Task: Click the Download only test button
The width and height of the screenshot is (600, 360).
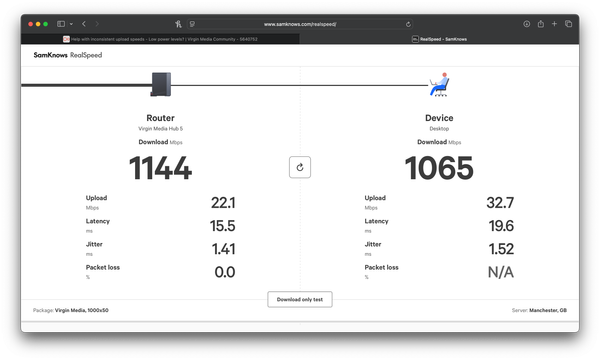Action: pyautogui.click(x=300, y=300)
